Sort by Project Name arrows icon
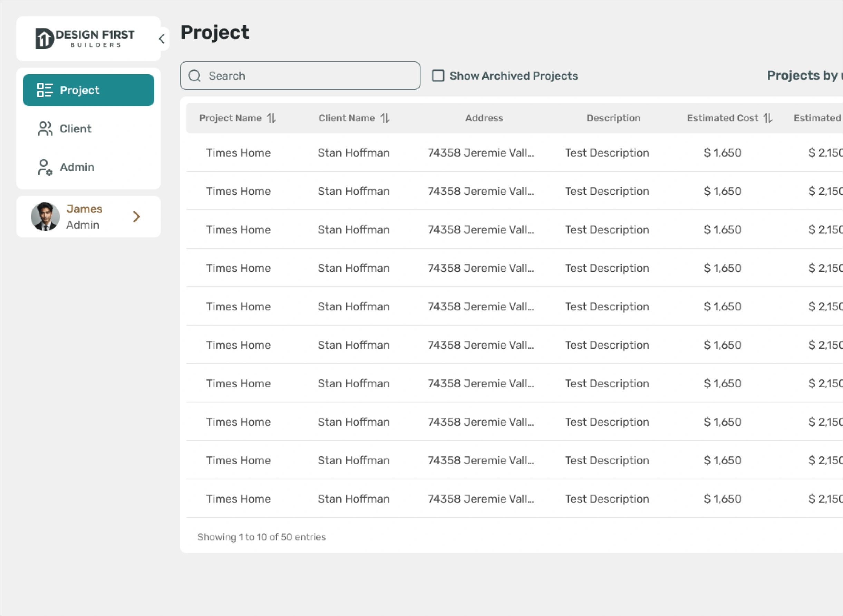The width and height of the screenshot is (843, 616). [272, 118]
